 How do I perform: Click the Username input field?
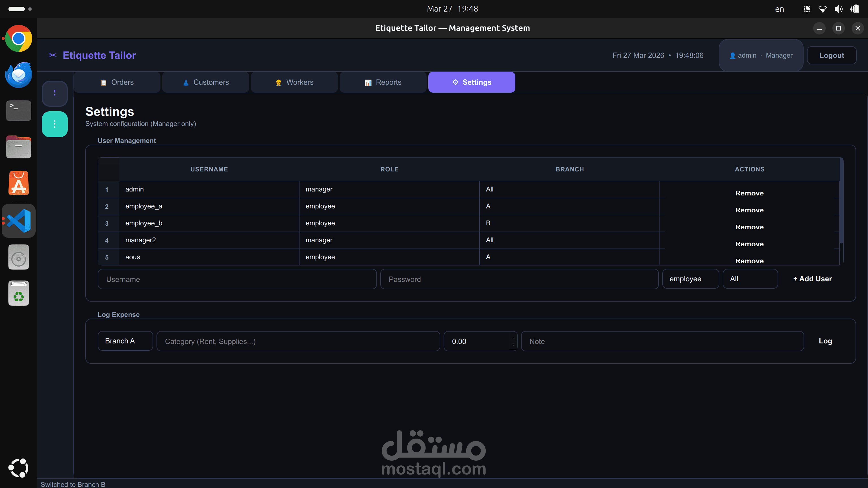[x=237, y=279]
